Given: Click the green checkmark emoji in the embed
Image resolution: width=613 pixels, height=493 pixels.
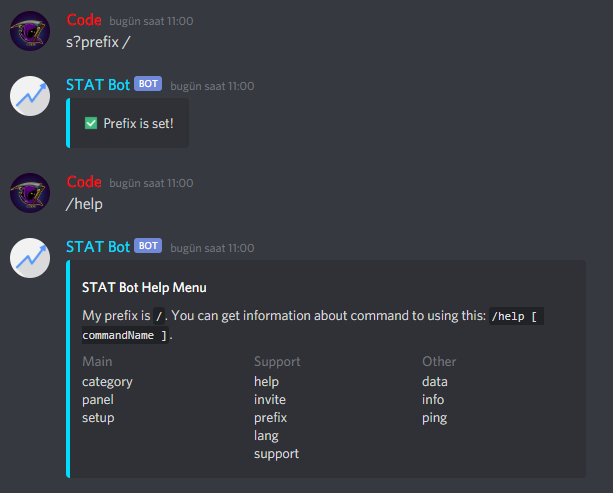Looking at the screenshot, I should pos(91,123).
